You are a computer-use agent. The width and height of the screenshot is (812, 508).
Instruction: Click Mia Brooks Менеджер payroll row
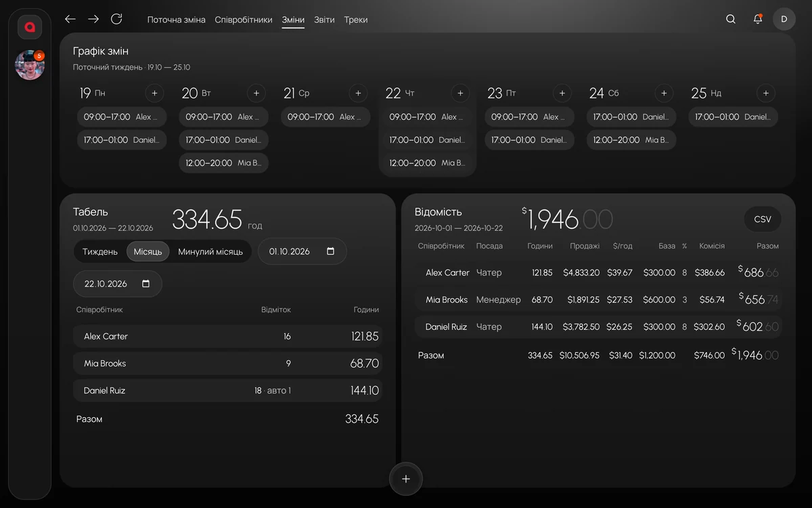point(598,299)
